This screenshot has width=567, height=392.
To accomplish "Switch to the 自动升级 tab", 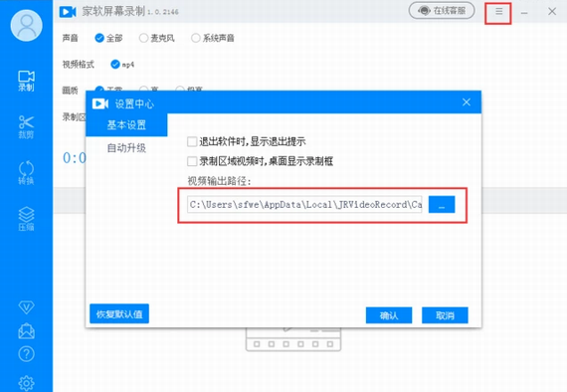I will [126, 148].
